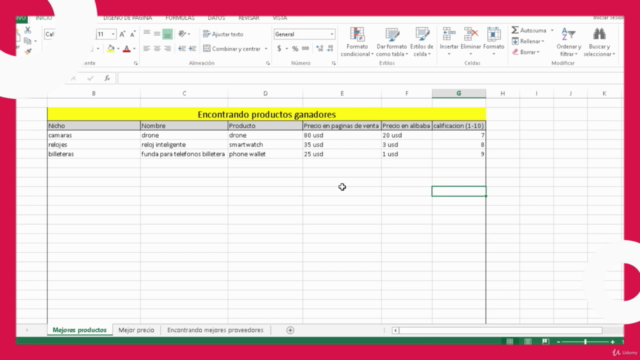Switch to Mejor precio sheet
Viewport: 640px width, 360px height.
pos(136,330)
